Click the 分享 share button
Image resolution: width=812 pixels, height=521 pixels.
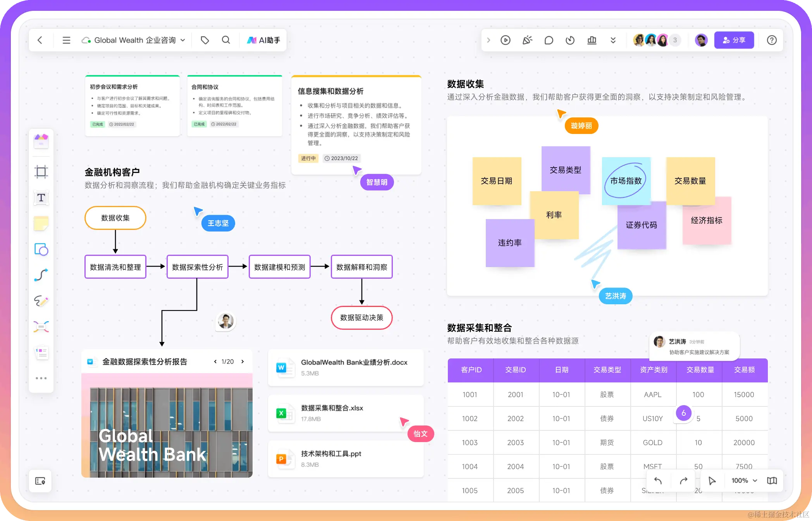coord(734,40)
